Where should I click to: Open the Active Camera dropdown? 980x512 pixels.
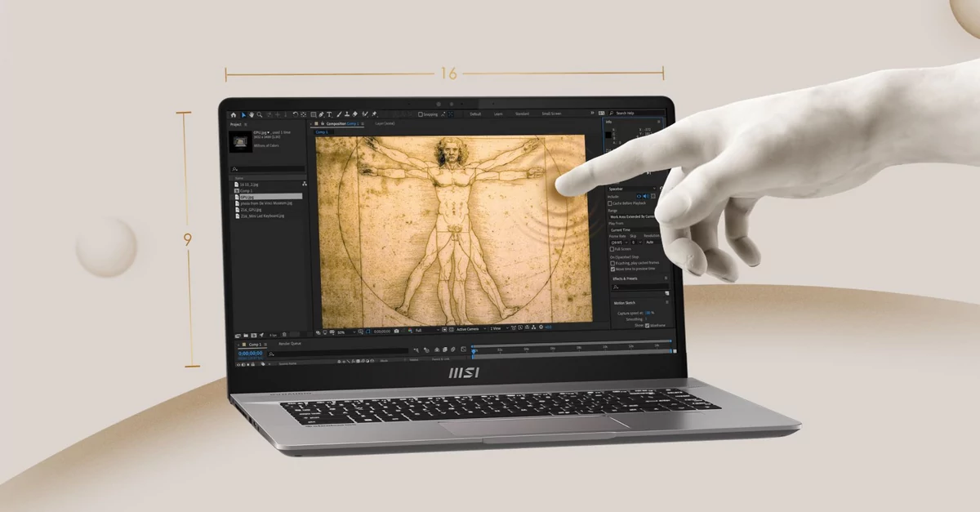point(470,330)
